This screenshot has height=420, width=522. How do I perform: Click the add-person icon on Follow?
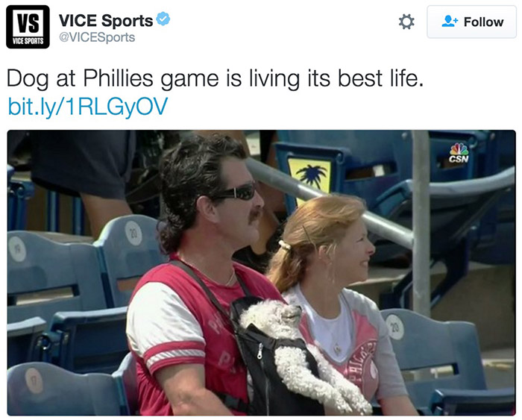tap(448, 22)
